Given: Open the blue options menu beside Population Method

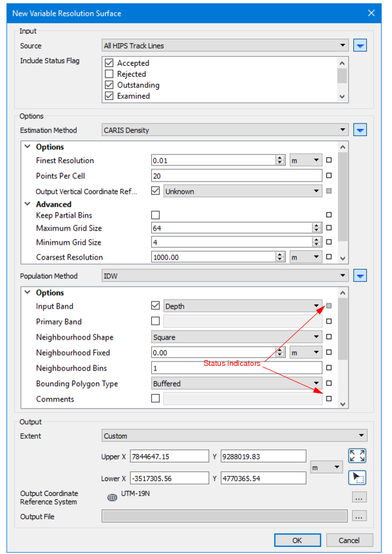Looking at the screenshot, I should point(360,276).
